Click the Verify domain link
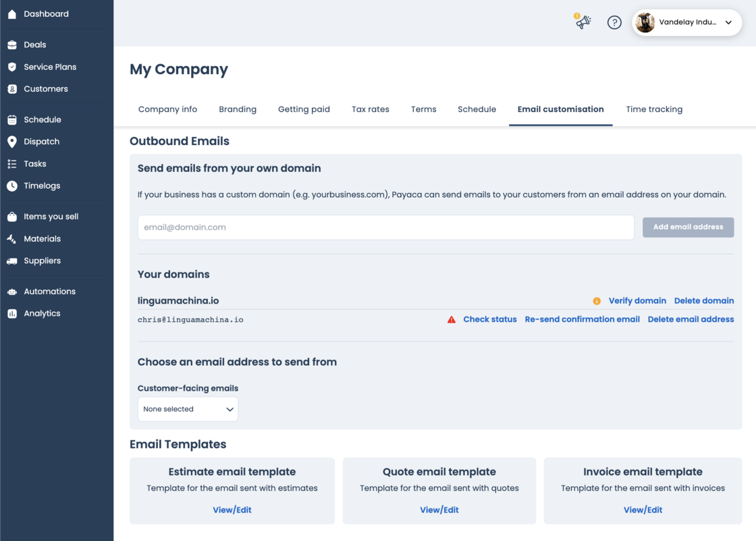756x541 pixels. pos(637,301)
